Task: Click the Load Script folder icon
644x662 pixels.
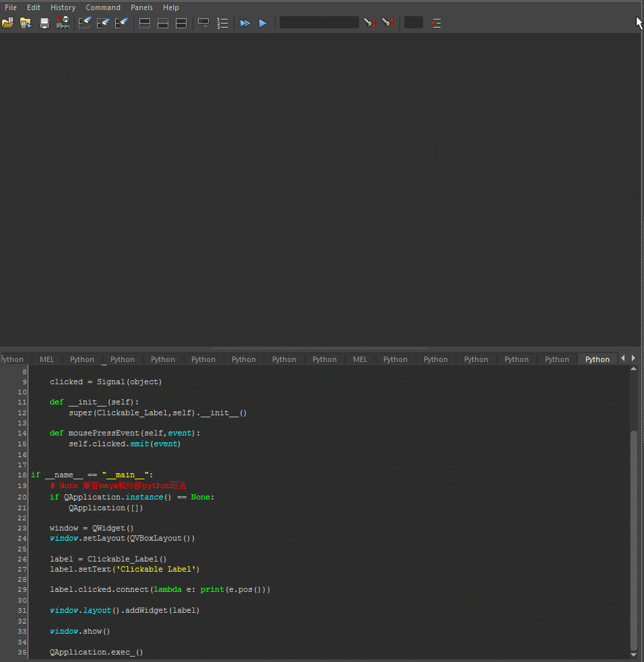Action: pyautogui.click(x=8, y=23)
